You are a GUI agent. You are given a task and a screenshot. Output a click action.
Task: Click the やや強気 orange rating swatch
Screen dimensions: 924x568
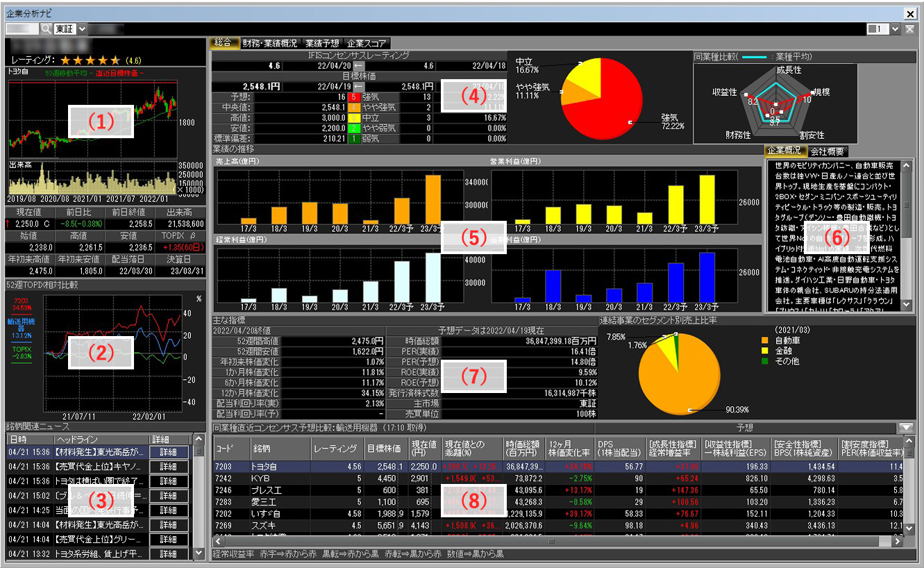353,108
